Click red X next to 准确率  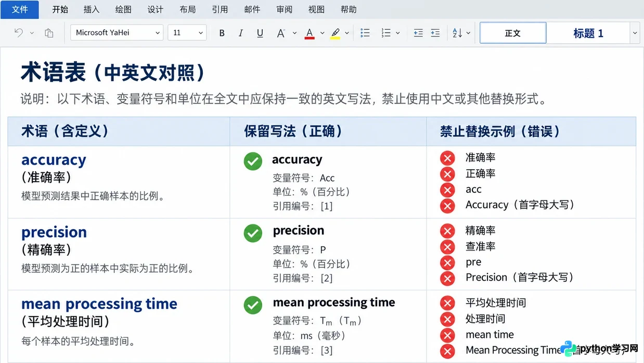(x=447, y=158)
